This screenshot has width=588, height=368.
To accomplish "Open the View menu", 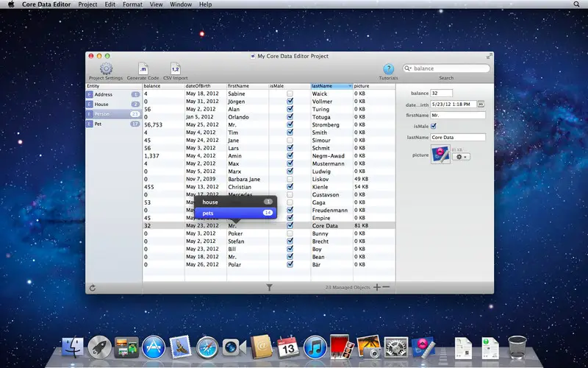I will pyautogui.click(x=156, y=4).
